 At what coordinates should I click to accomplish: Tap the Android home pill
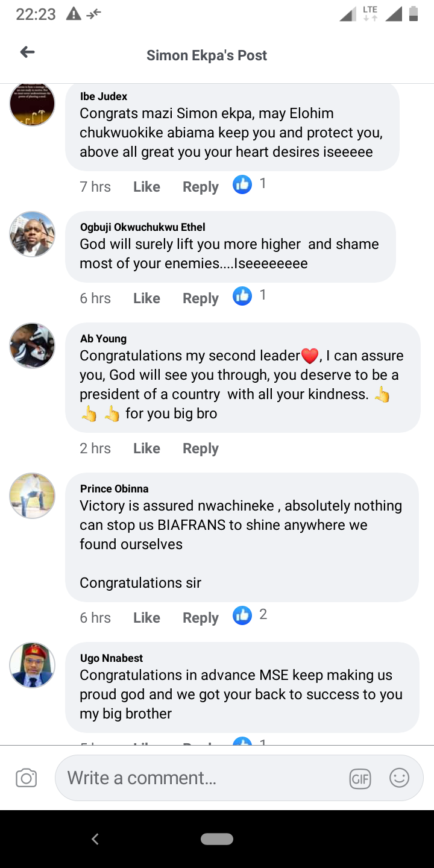click(x=217, y=839)
